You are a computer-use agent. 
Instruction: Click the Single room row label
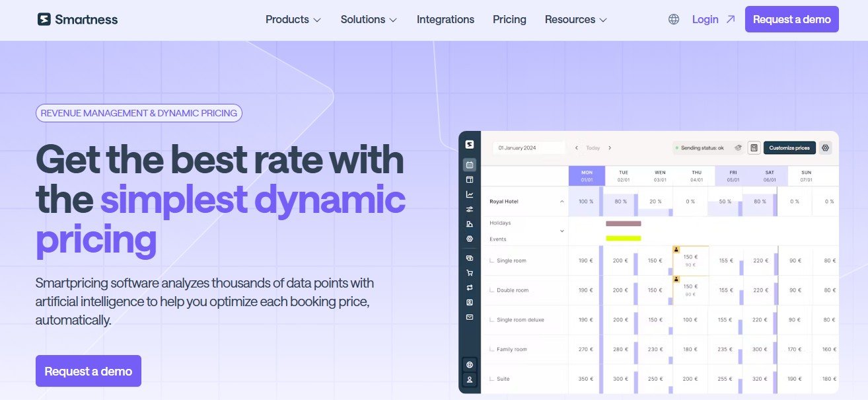(x=511, y=260)
